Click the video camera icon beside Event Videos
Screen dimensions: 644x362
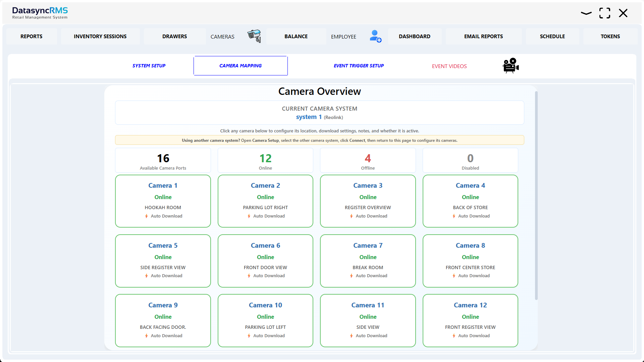tap(511, 66)
